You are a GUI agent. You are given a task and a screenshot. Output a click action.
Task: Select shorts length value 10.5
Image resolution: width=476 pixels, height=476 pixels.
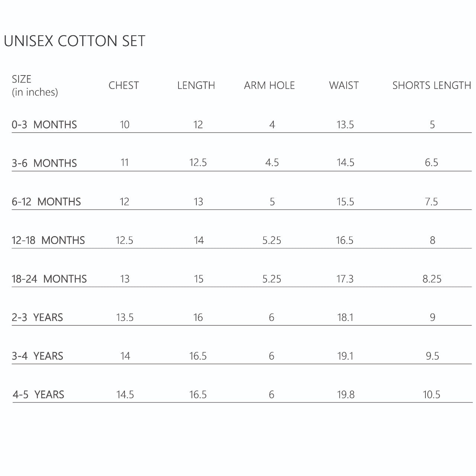(x=431, y=395)
